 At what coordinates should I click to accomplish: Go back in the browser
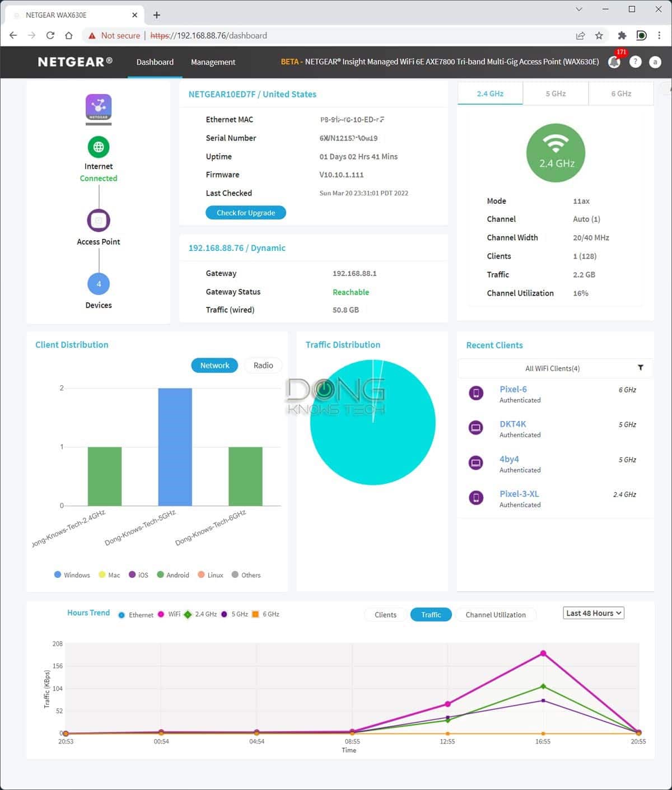coord(13,35)
